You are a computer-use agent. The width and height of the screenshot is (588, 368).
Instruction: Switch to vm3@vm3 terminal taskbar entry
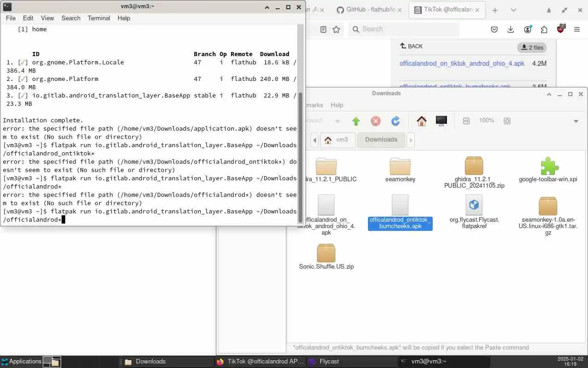pyautogui.click(x=443, y=362)
